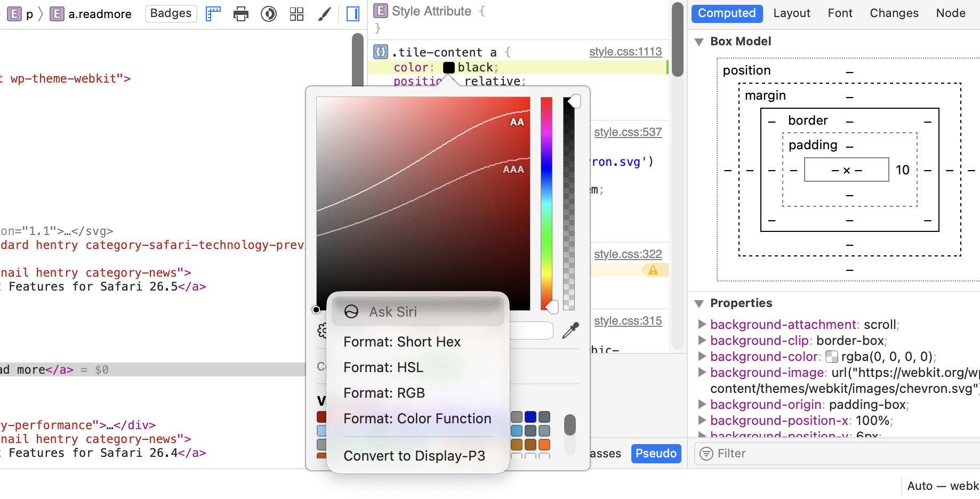Viewport: 980px width, 499px height.
Task: Select the dark red variable swatch
Action: click(322, 417)
